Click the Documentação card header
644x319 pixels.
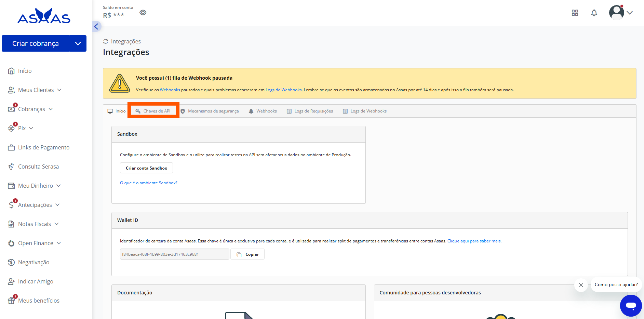(x=239, y=293)
